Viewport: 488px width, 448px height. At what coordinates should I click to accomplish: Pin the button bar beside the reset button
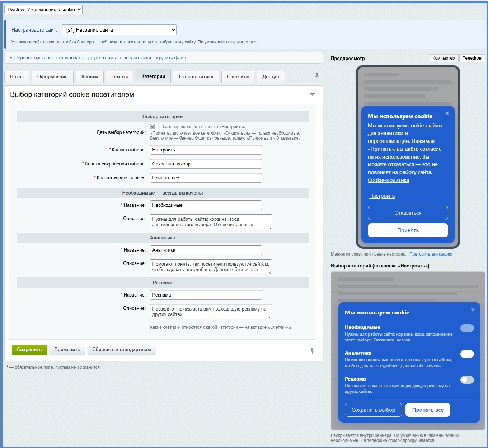(312, 351)
